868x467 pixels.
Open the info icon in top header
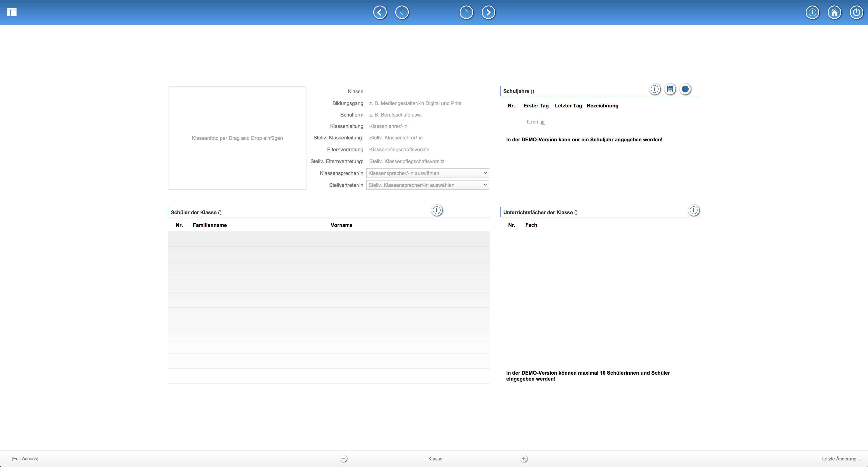(x=812, y=13)
